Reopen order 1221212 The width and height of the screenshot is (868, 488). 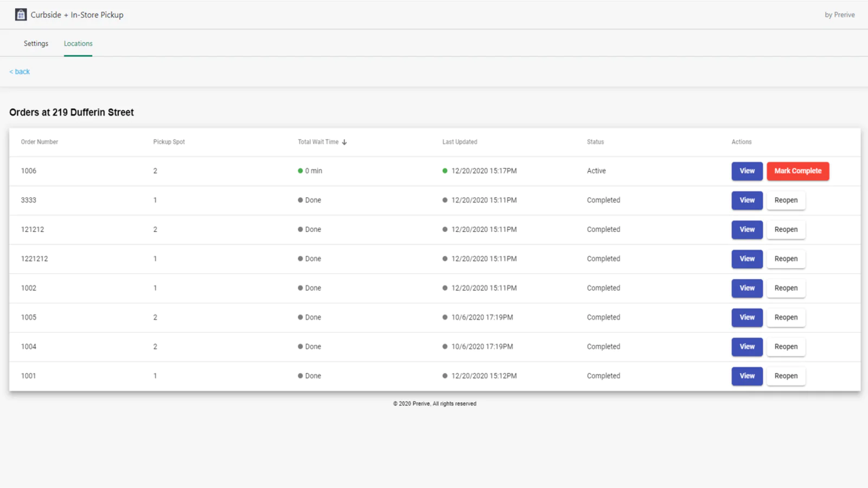click(786, 259)
